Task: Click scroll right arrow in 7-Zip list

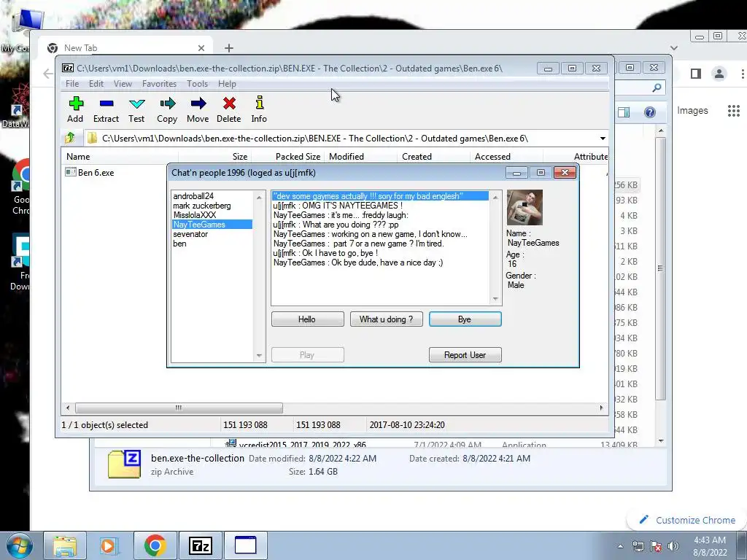Action: click(601, 408)
